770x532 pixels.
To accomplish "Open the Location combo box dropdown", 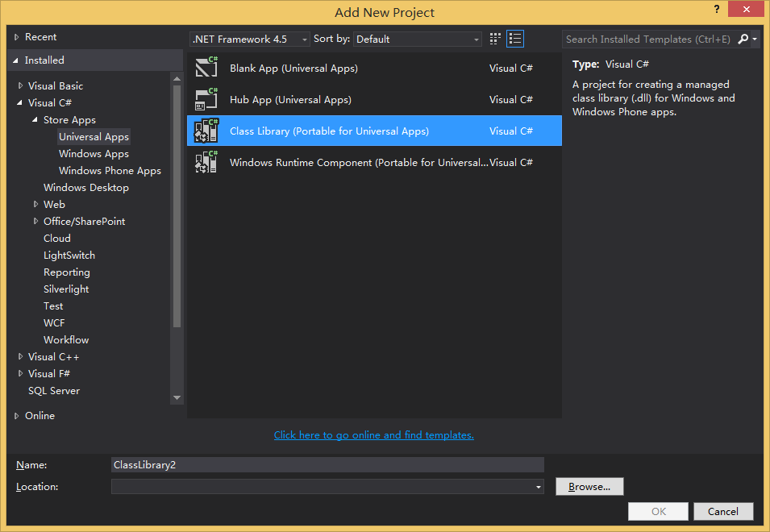I will coord(539,487).
